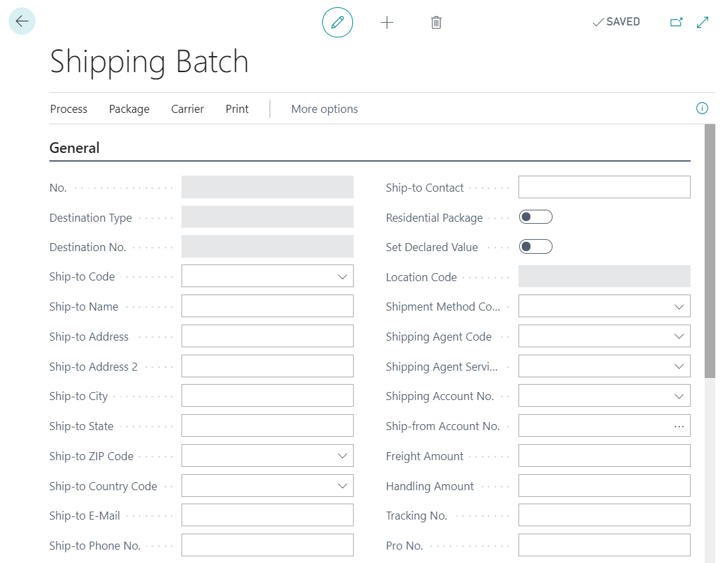Screen dimensions: 728x563
Task: Open the Ship-to ZIP Code dropdown
Action: [342, 456]
